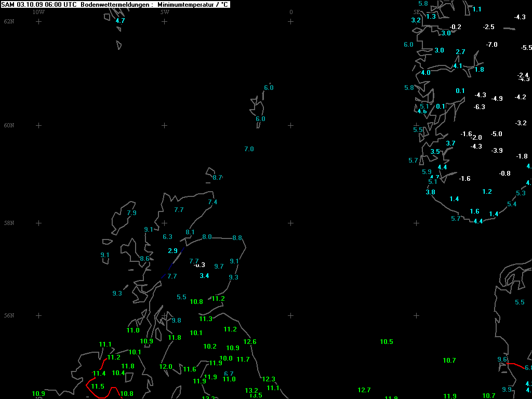This screenshot has width=532, height=399.
Task: Select the 12.6 temperature reading
Action: [x=250, y=342]
